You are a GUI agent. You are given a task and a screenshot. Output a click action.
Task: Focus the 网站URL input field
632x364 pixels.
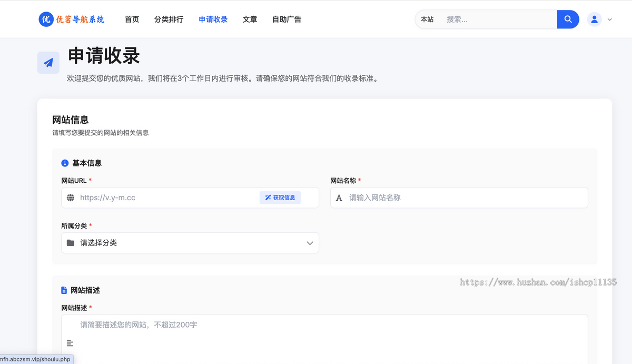(190, 198)
